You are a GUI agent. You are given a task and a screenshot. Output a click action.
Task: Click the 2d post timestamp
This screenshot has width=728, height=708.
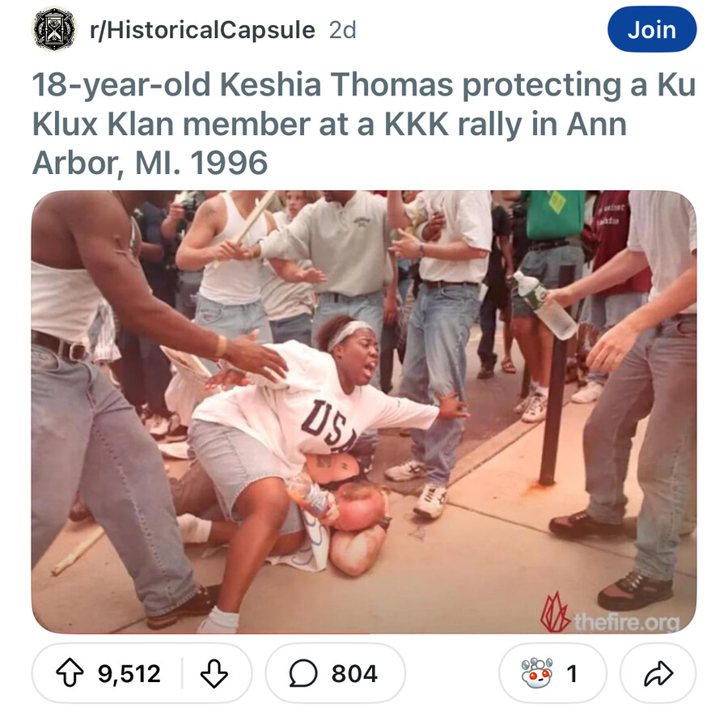343,31
